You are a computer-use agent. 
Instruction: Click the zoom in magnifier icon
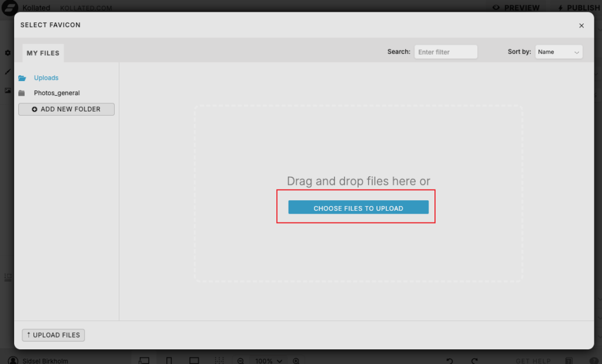[x=296, y=360]
